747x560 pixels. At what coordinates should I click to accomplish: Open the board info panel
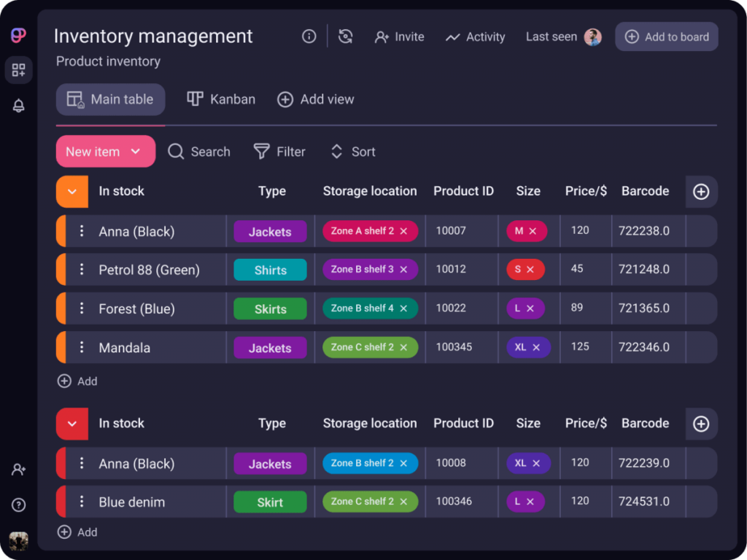pyautogui.click(x=309, y=36)
